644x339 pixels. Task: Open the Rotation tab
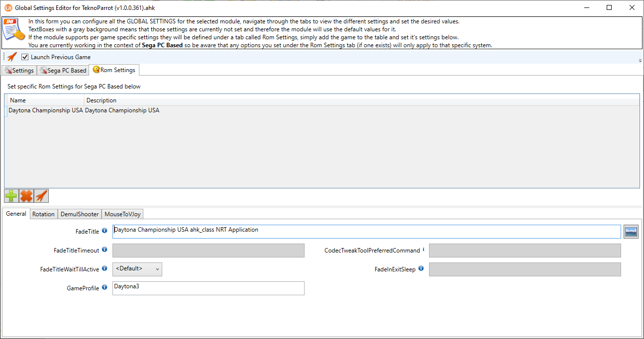(43, 214)
